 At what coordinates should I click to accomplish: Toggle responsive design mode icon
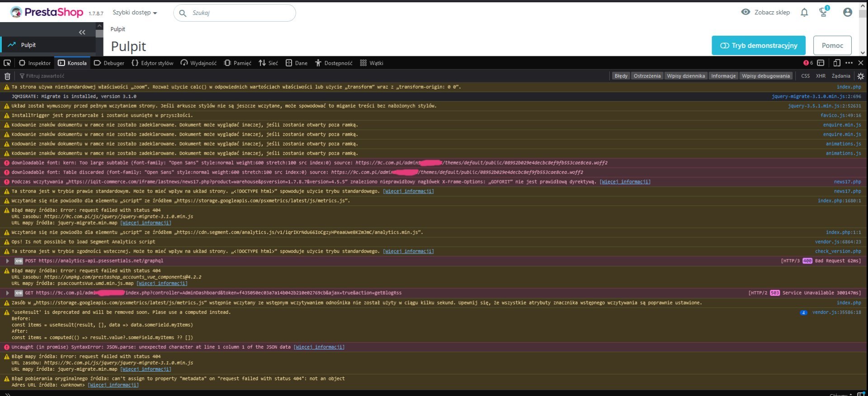coord(837,63)
